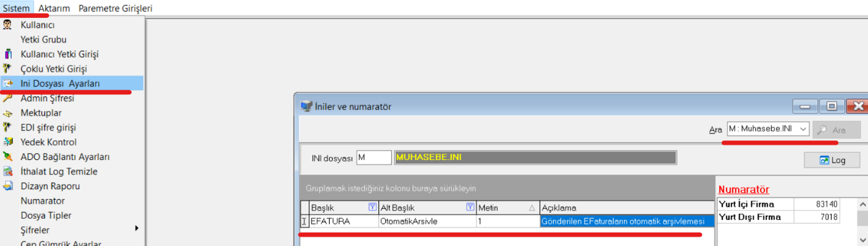Select Dosya Tipler menu entry
The height and width of the screenshot is (246, 868).
coord(46,216)
